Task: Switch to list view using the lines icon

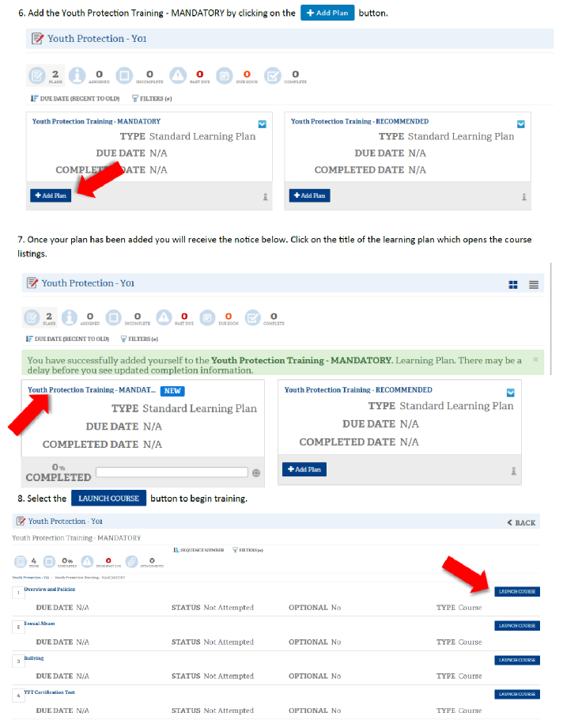Action: pyautogui.click(x=534, y=284)
